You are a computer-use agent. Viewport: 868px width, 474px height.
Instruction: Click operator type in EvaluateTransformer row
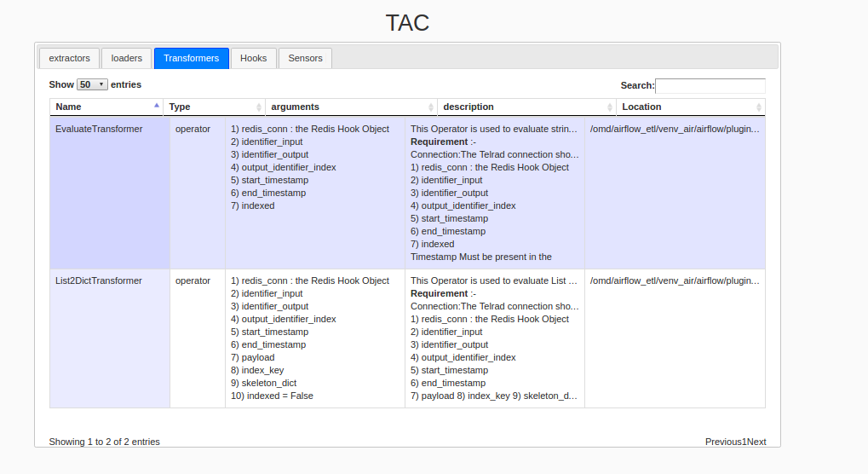(193, 129)
